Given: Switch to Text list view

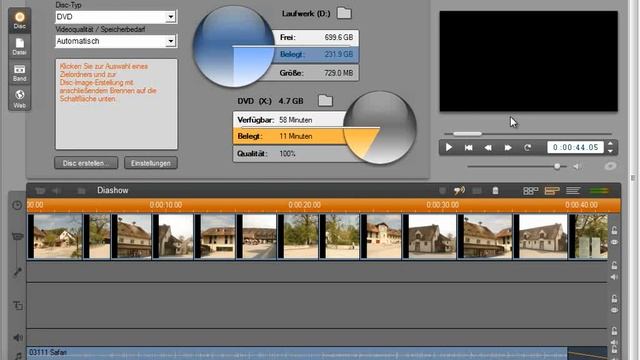Looking at the screenshot, I should (573, 191).
